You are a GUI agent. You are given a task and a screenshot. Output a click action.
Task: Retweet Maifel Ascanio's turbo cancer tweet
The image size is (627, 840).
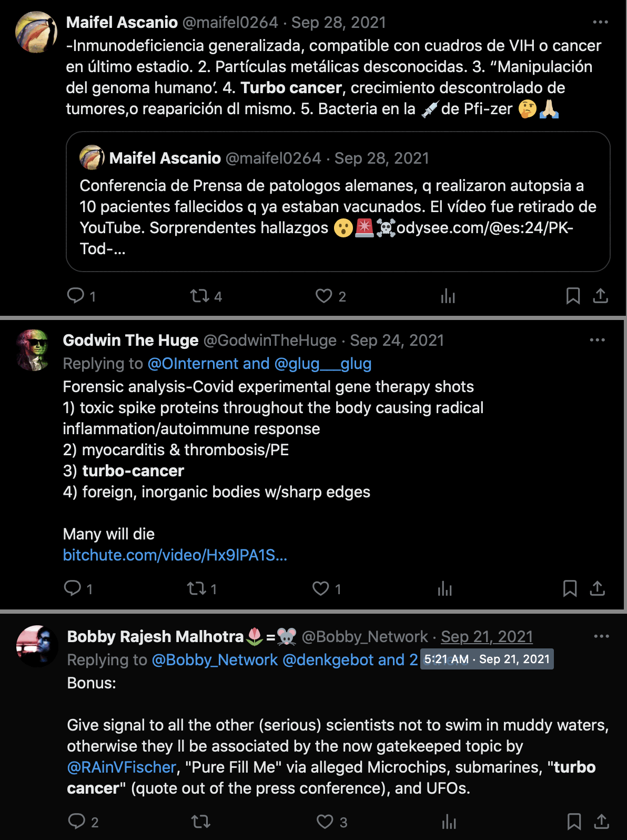200,296
